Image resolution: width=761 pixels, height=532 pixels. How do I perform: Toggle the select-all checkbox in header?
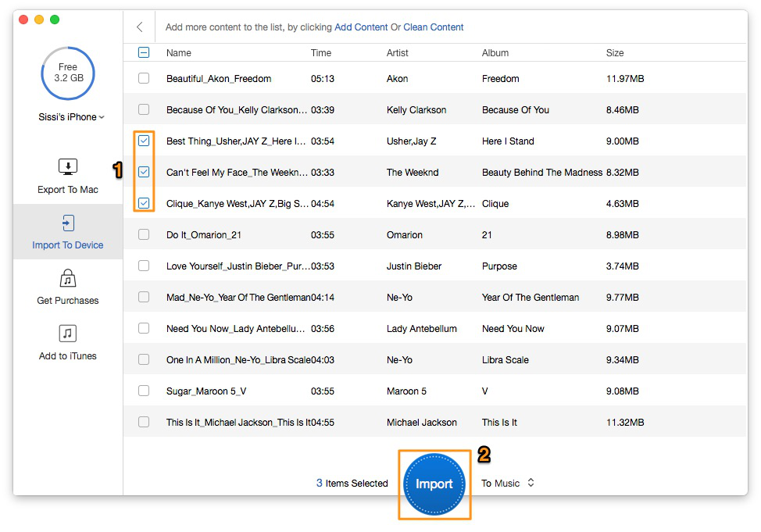(x=144, y=53)
